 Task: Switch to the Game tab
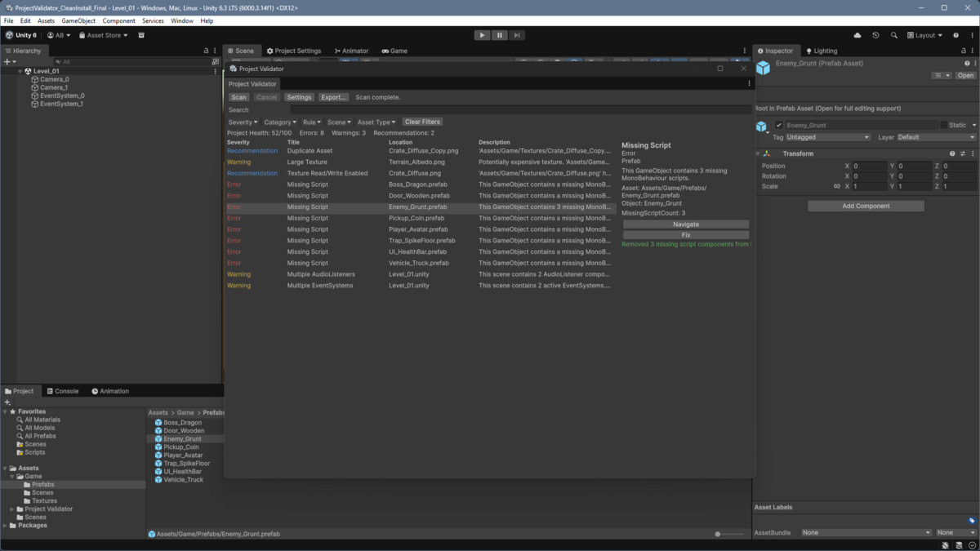pos(394,51)
